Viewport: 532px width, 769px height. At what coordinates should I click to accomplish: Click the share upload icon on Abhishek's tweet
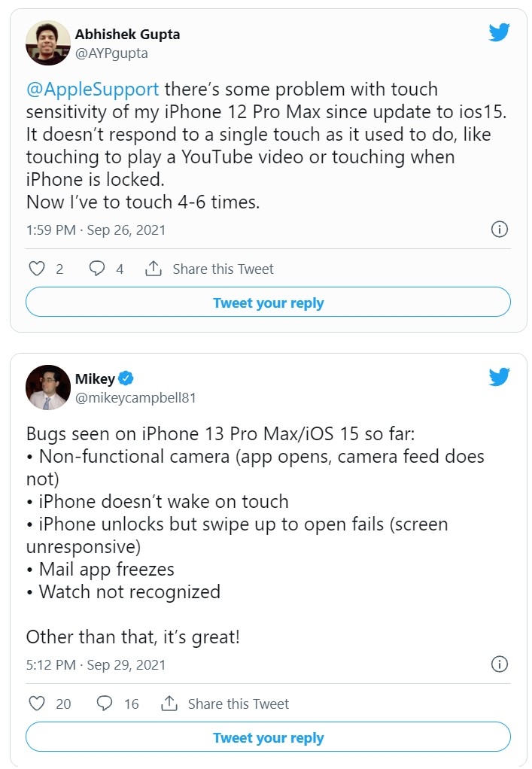[x=156, y=268]
